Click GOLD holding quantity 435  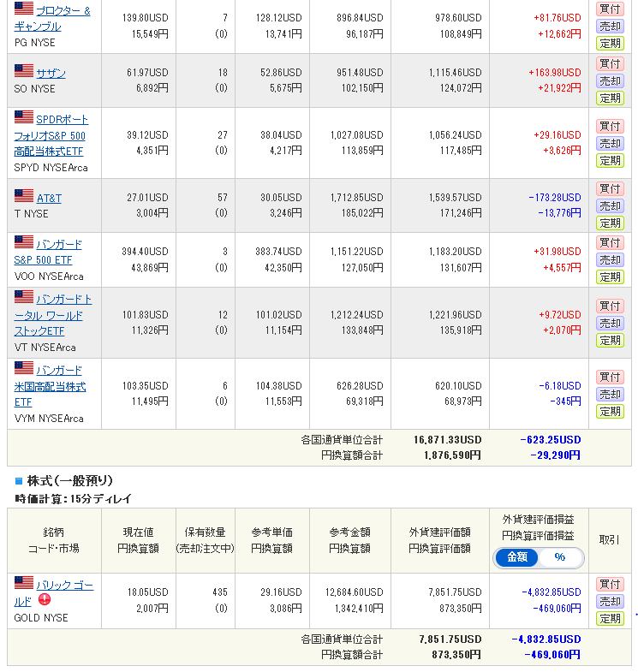point(220,592)
